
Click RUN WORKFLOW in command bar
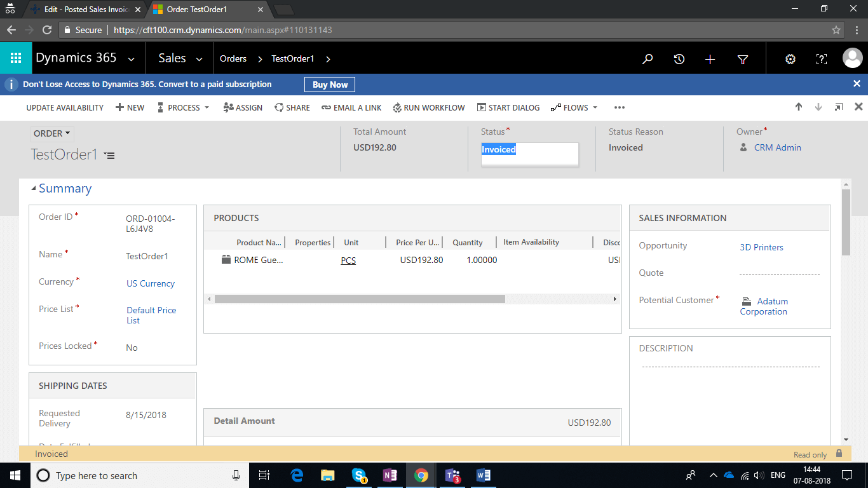pos(429,108)
